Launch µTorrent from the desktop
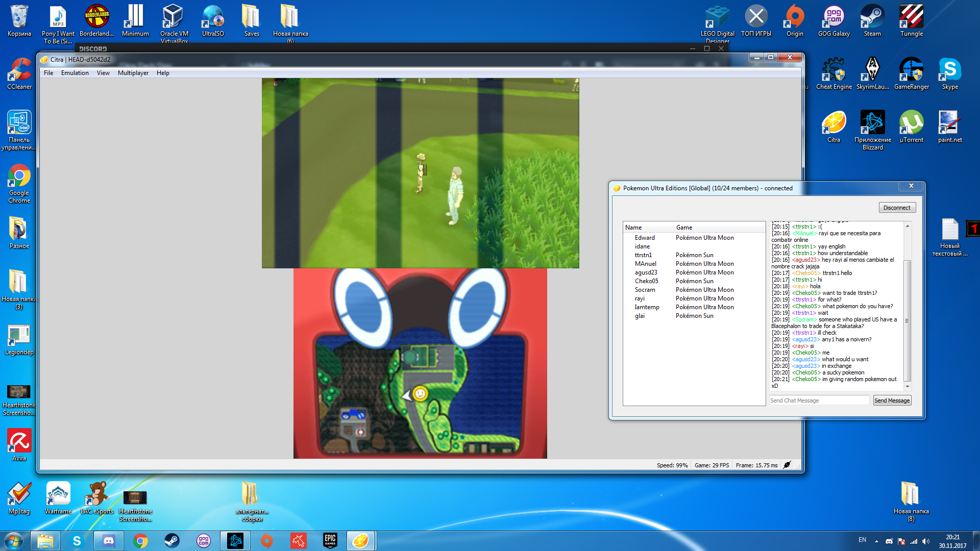 [x=911, y=127]
